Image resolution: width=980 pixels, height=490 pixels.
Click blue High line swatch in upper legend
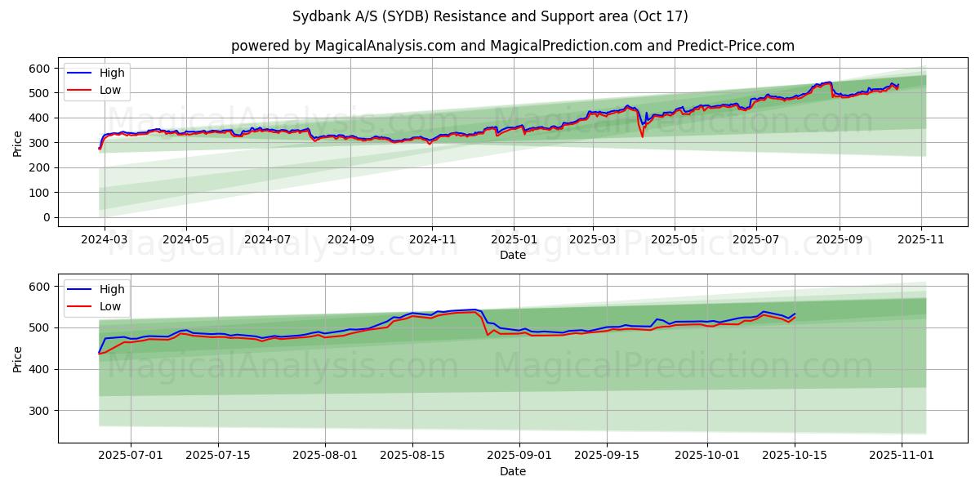(80, 73)
